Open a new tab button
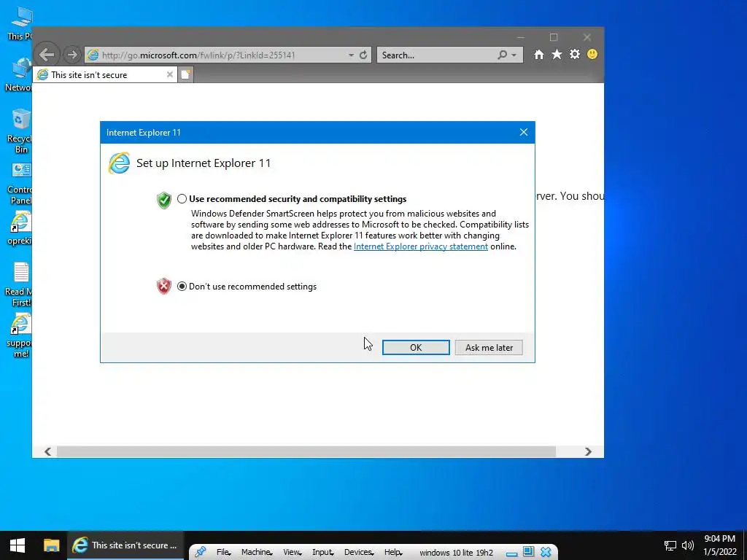Viewport: 747px width, 560px height. point(186,75)
